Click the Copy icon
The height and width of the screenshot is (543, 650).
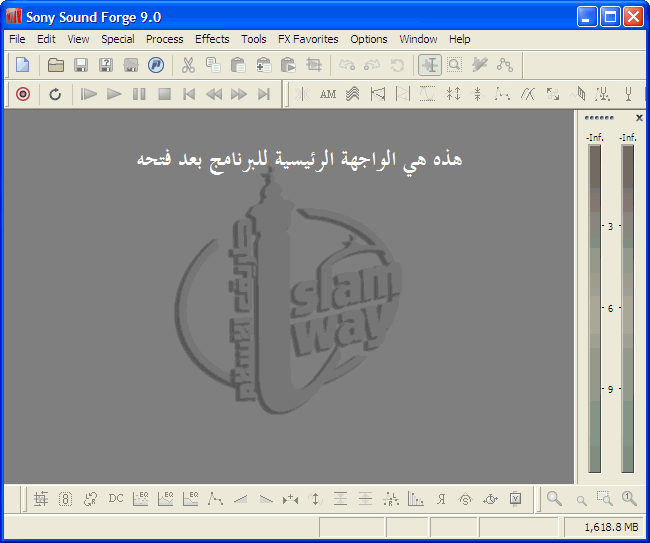point(213,65)
